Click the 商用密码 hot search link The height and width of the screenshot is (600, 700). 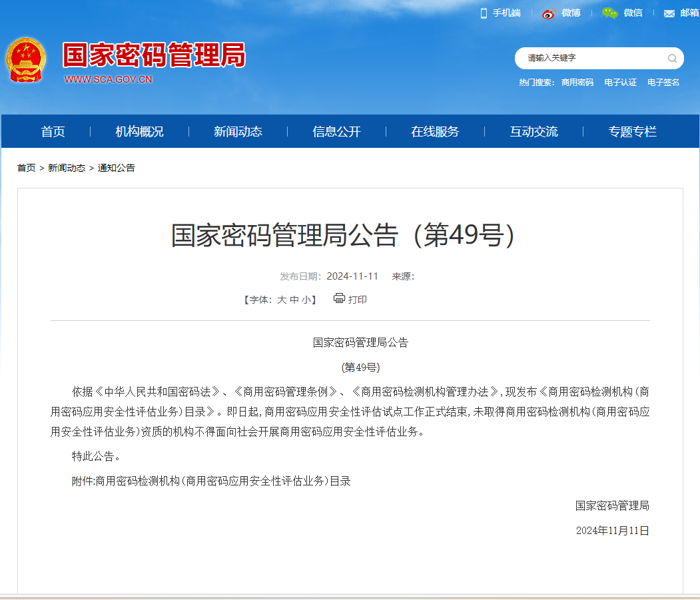coord(577,83)
